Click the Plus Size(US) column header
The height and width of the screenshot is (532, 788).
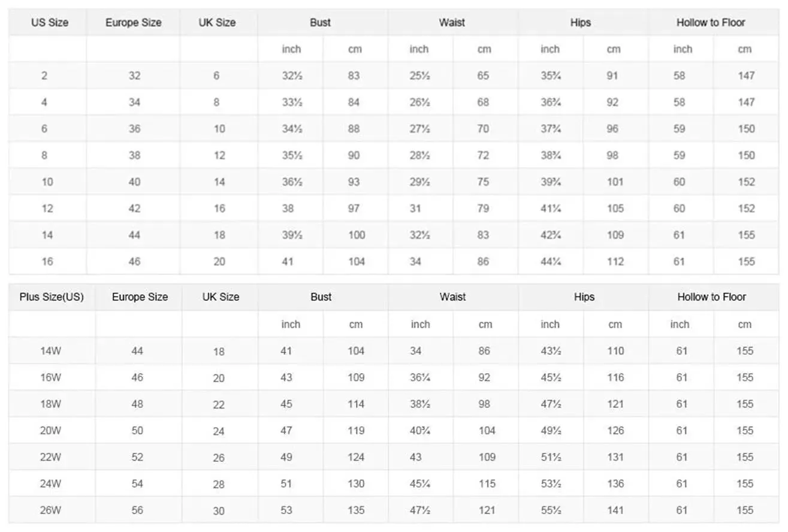tap(52, 297)
